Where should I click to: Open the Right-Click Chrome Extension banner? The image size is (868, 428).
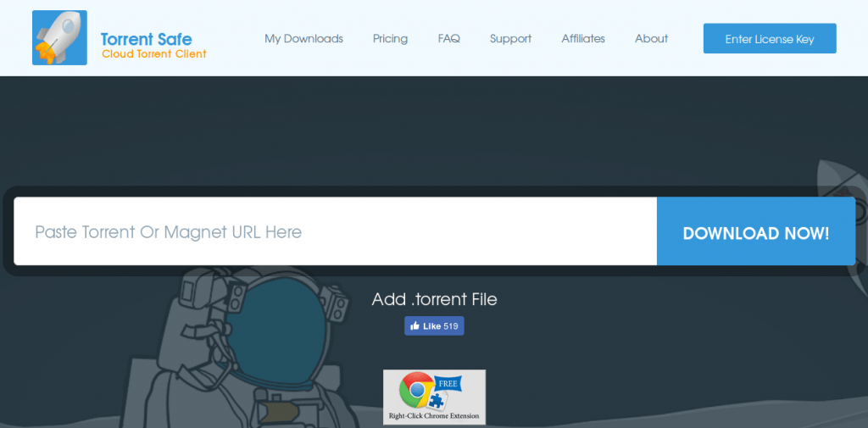[434, 397]
